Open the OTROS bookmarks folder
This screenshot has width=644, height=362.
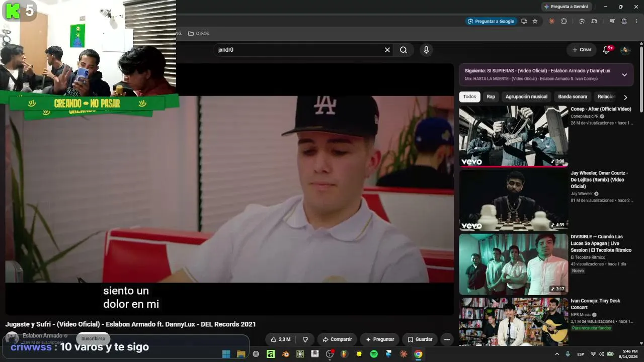(199, 33)
